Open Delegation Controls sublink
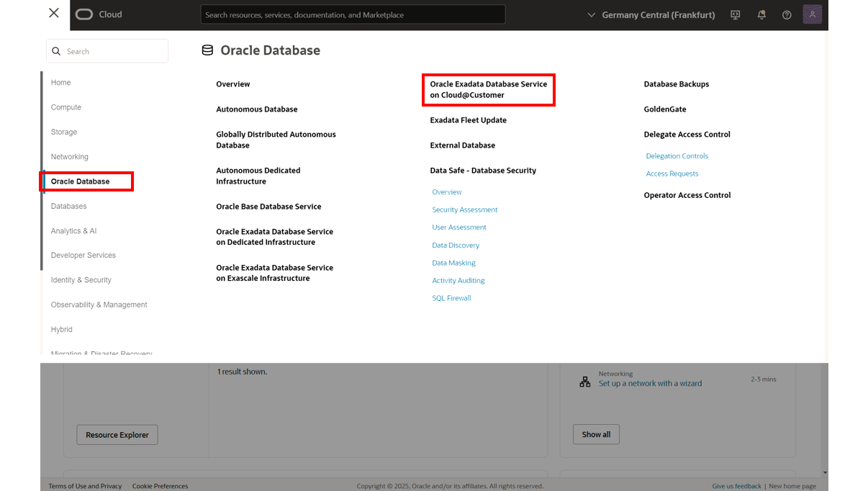 (677, 156)
